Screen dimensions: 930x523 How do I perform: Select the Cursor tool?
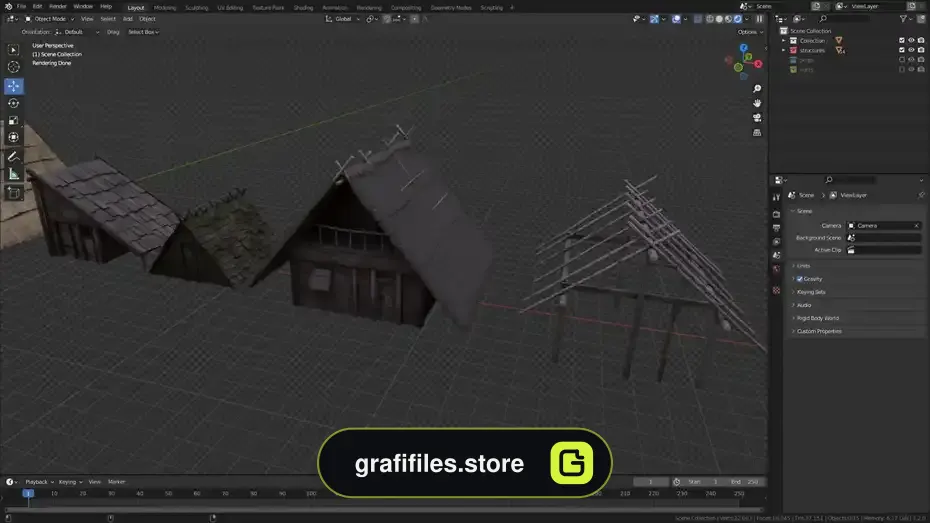click(x=13, y=67)
